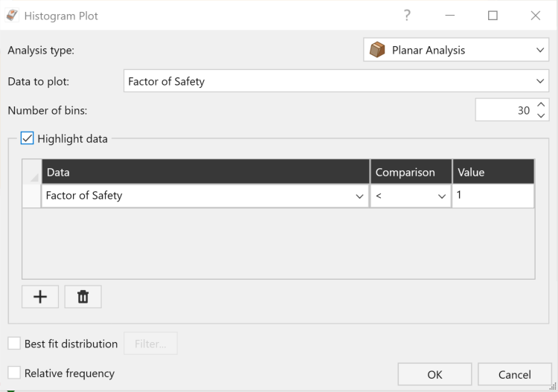Viewport: 558px width, 392px height.
Task: Open the Analysis type dropdown
Action: [x=456, y=50]
